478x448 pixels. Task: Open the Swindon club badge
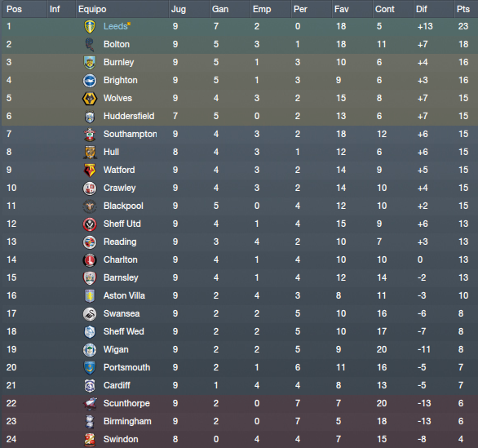coord(90,439)
